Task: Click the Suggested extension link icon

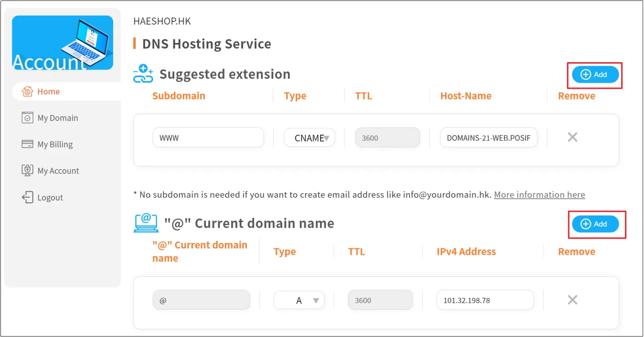Action: (x=143, y=74)
